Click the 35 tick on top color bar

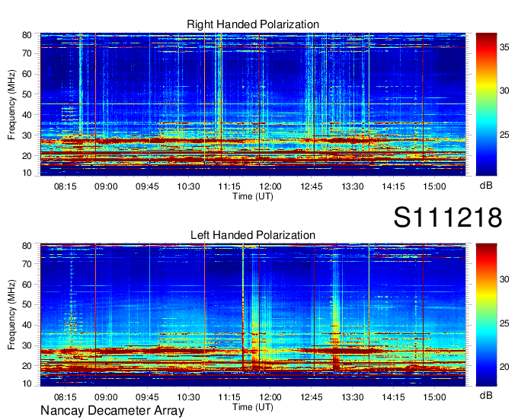point(504,47)
